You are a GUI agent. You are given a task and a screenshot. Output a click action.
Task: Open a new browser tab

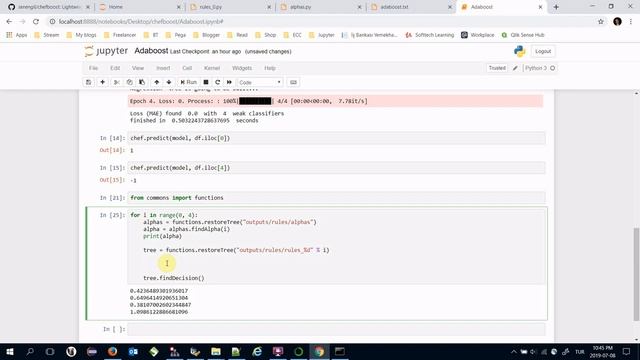click(x=556, y=7)
